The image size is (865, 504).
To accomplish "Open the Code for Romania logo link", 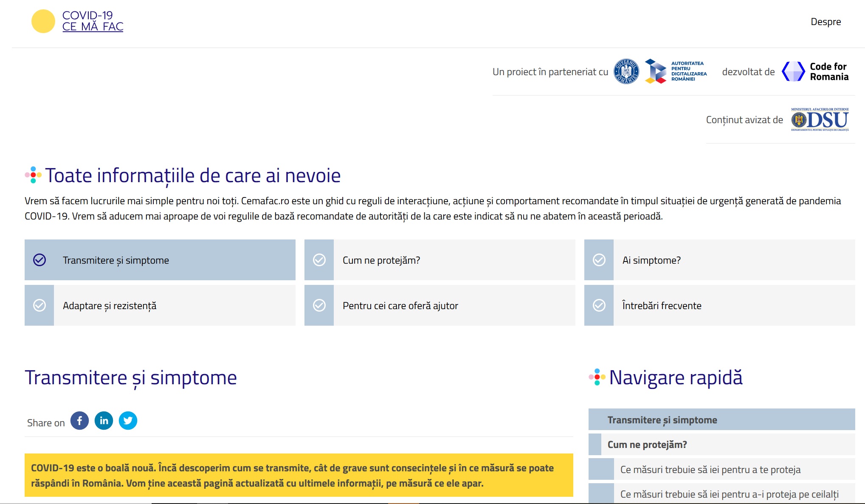I will (x=815, y=71).
